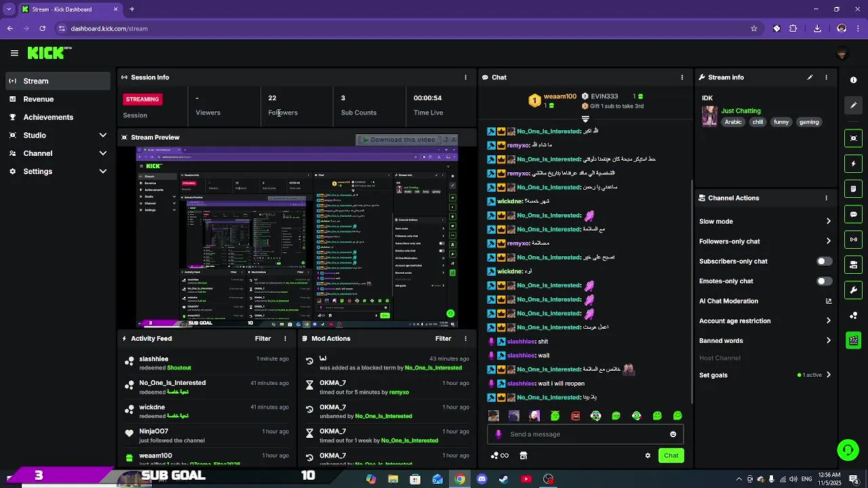
Task: Click into the Send a message field
Action: (x=585, y=434)
